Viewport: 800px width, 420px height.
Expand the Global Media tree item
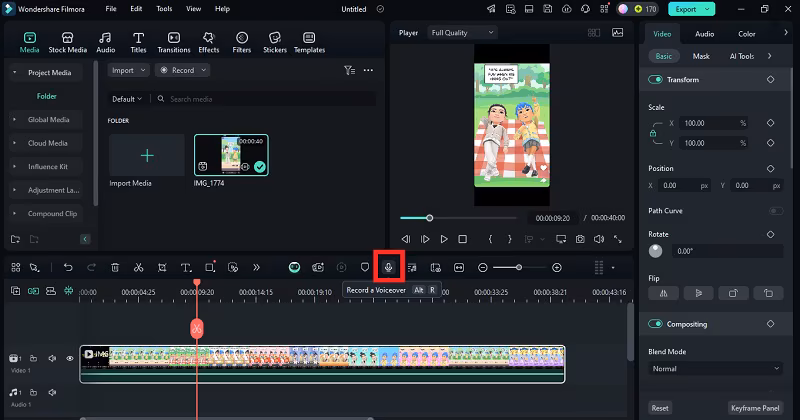14,119
